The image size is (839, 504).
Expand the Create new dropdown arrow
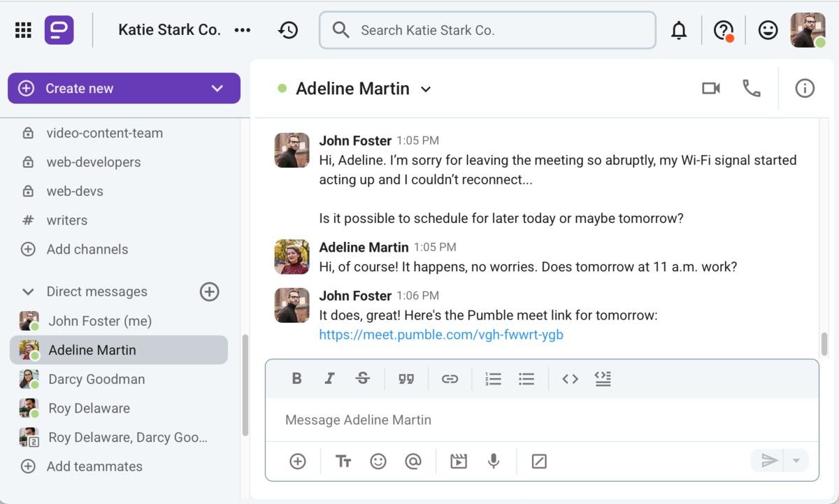[217, 89]
